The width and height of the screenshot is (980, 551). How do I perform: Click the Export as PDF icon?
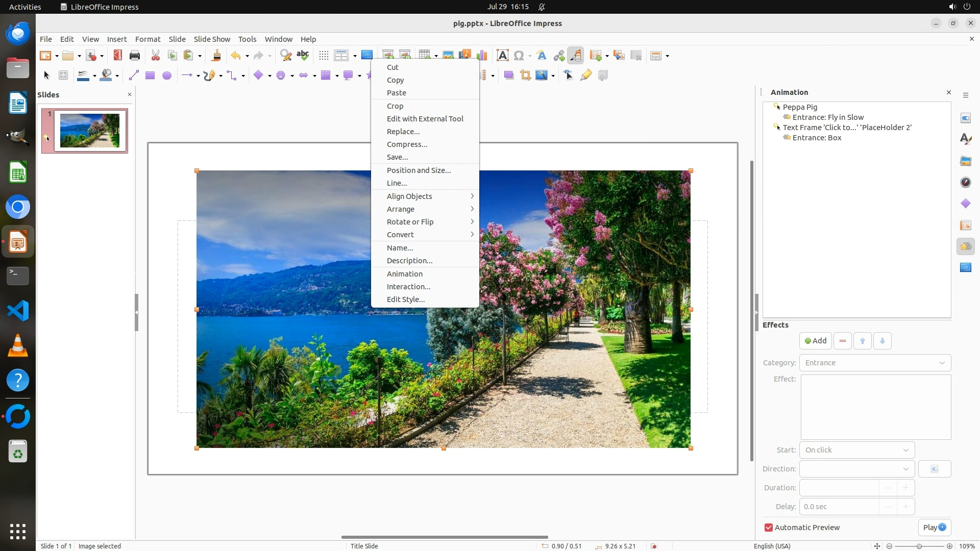118,56
